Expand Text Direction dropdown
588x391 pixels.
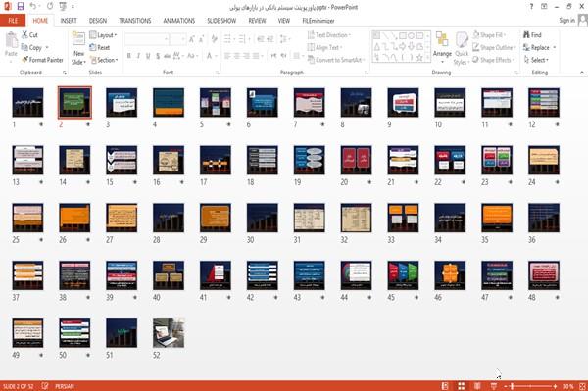[x=329, y=35]
